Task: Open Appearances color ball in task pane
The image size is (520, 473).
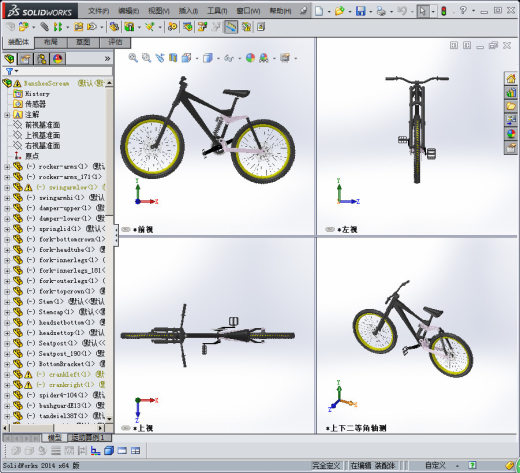Action: click(x=511, y=134)
